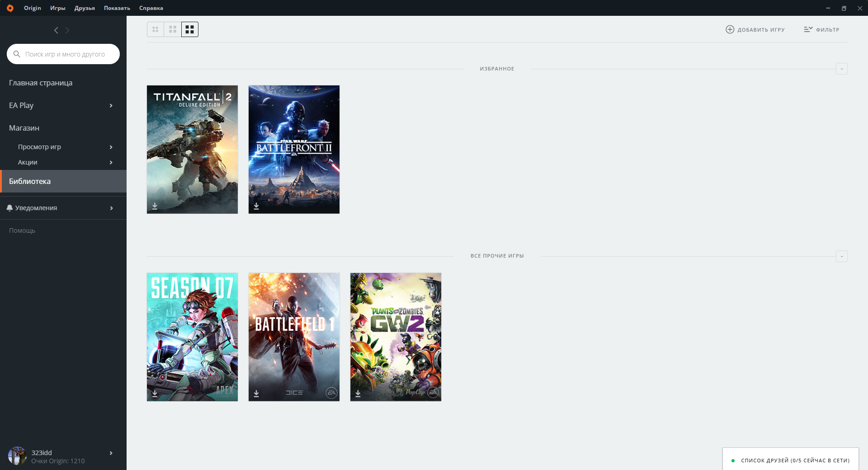Collapse the Все прочие игры section
The image size is (868, 470).
pyautogui.click(x=842, y=256)
